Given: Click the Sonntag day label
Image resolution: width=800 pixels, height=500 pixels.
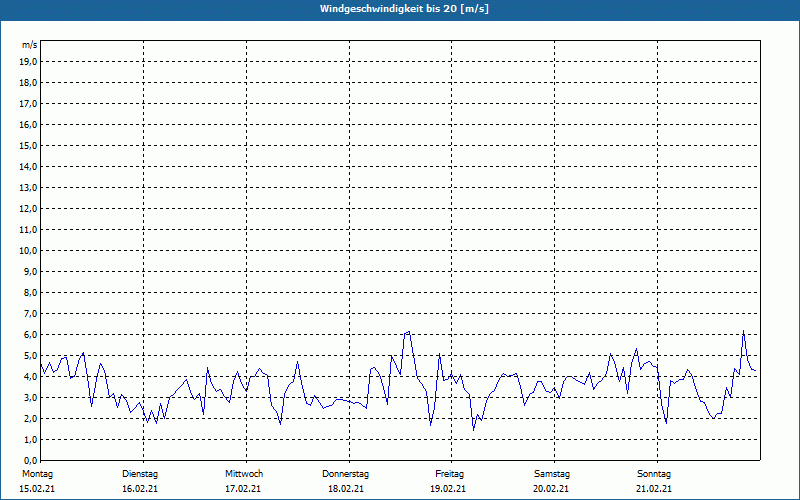Looking at the screenshot, I should (654, 474).
